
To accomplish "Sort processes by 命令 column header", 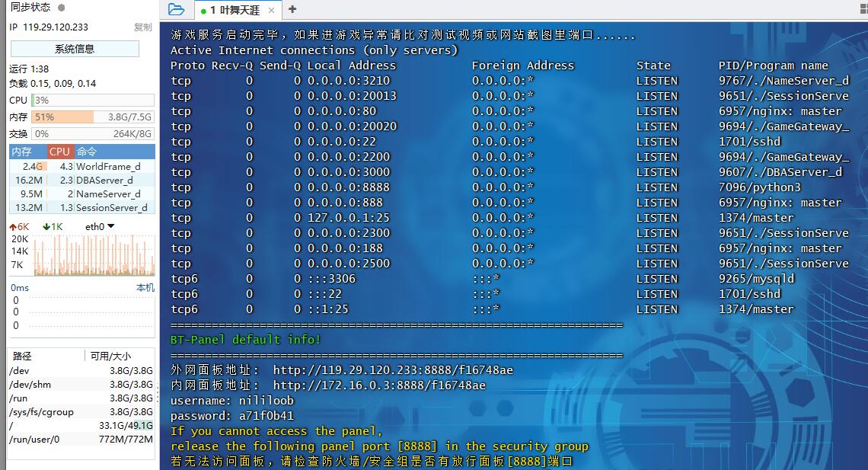I will click(114, 152).
